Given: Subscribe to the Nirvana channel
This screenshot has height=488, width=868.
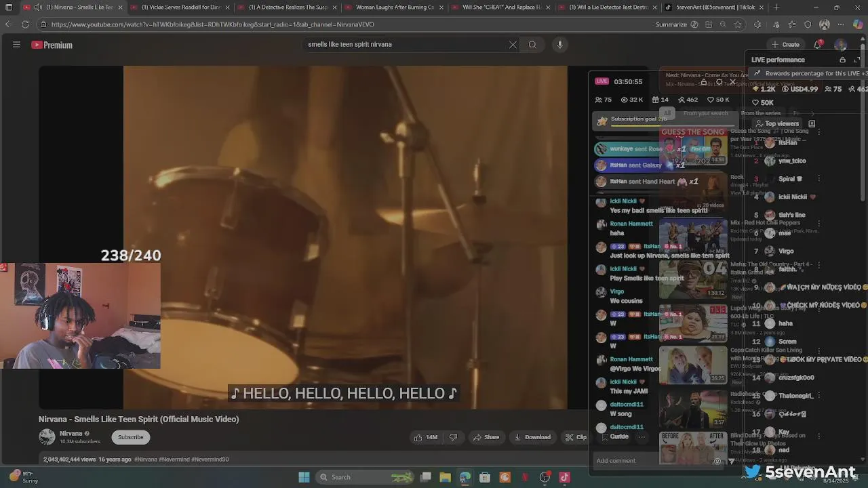Looking at the screenshot, I should click(x=131, y=437).
